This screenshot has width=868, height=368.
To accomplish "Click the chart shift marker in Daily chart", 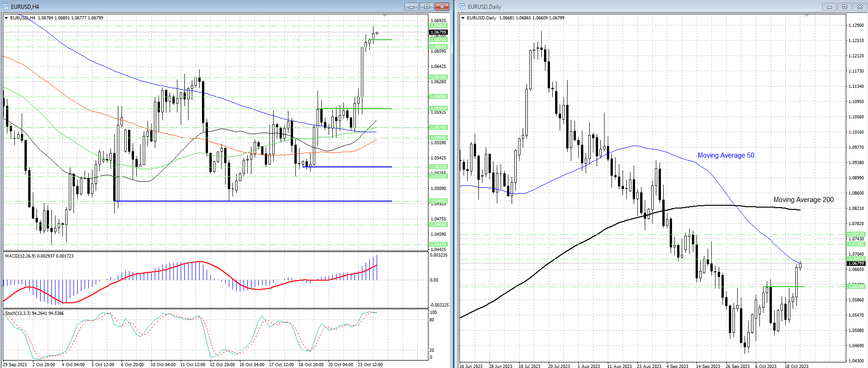I will coord(807,16).
